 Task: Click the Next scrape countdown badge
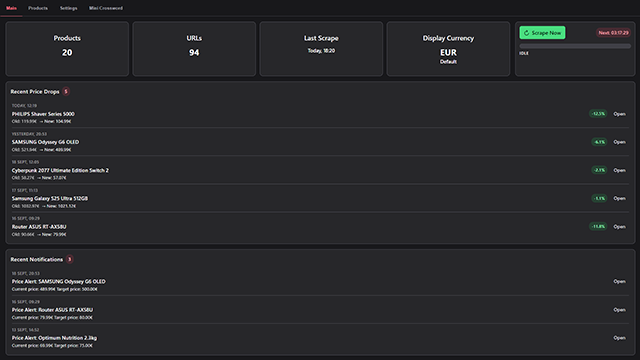tap(613, 33)
